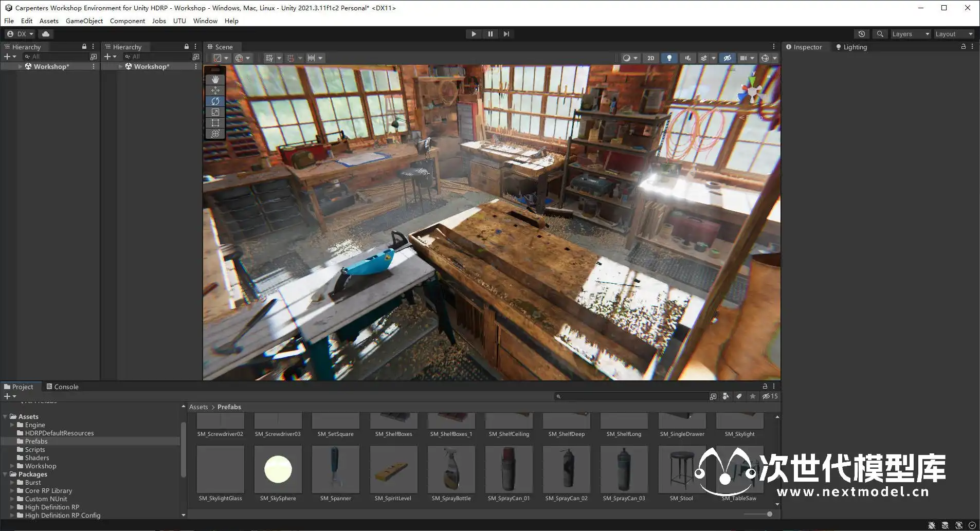Switch to the Lighting tab
This screenshot has height=531, width=980.
[x=851, y=47]
